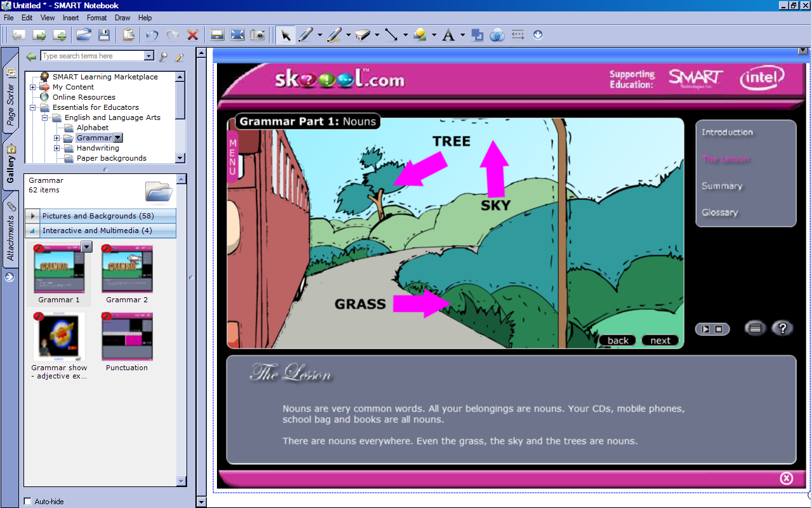Viewport: 812px width, 508px height.
Task: Click the lesson play/stop control
Action: (712, 329)
